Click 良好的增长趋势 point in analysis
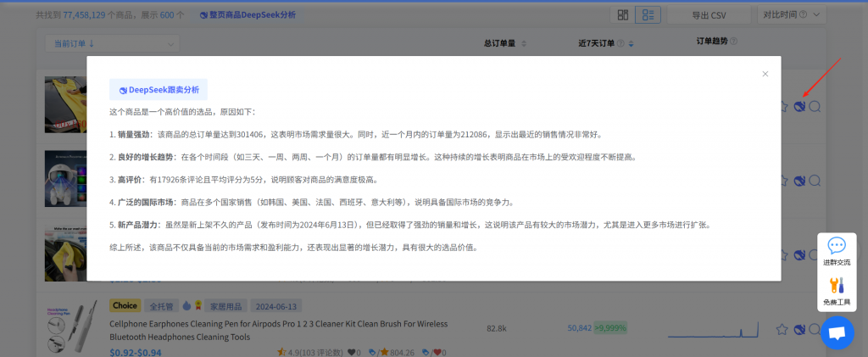The image size is (868, 357). (x=144, y=157)
